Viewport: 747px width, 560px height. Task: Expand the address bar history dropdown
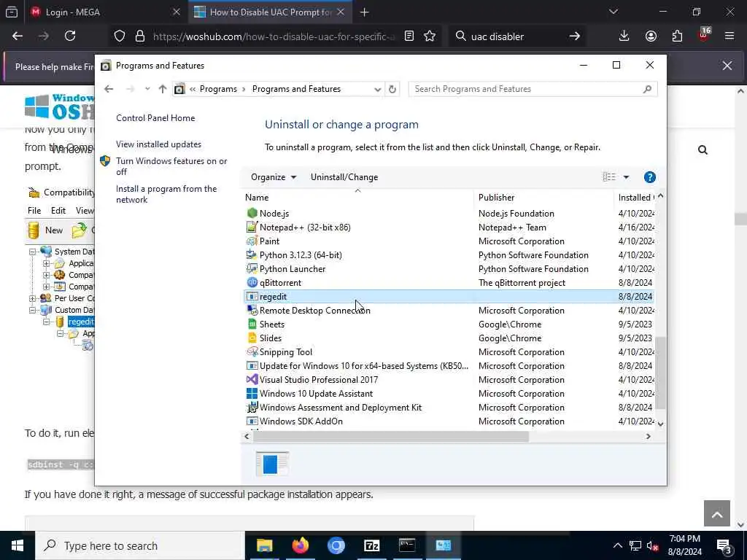pyautogui.click(x=377, y=89)
